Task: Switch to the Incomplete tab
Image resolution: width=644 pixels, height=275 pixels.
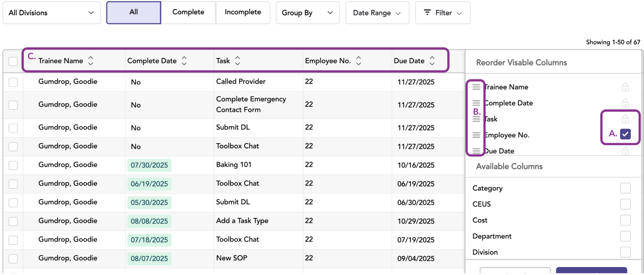Action: pyautogui.click(x=243, y=12)
